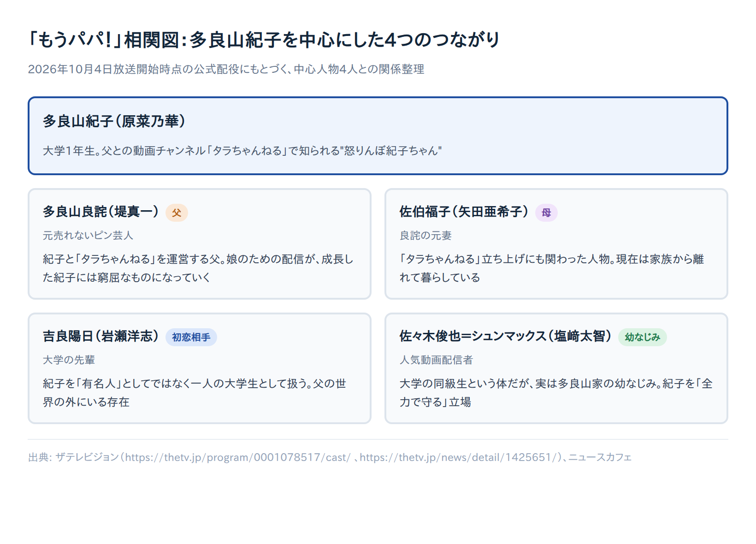Select the green 幼なじみ badge
The height and width of the screenshot is (544, 756).
[x=642, y=337]
